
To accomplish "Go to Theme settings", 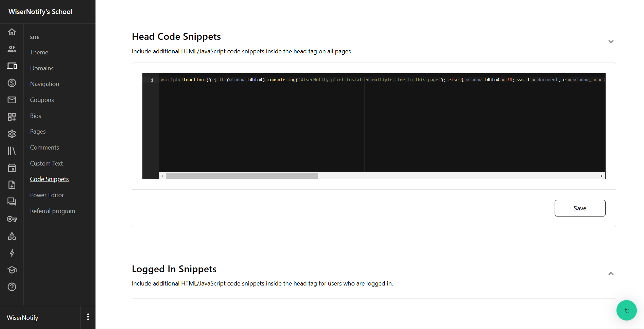I will point(39,52).
